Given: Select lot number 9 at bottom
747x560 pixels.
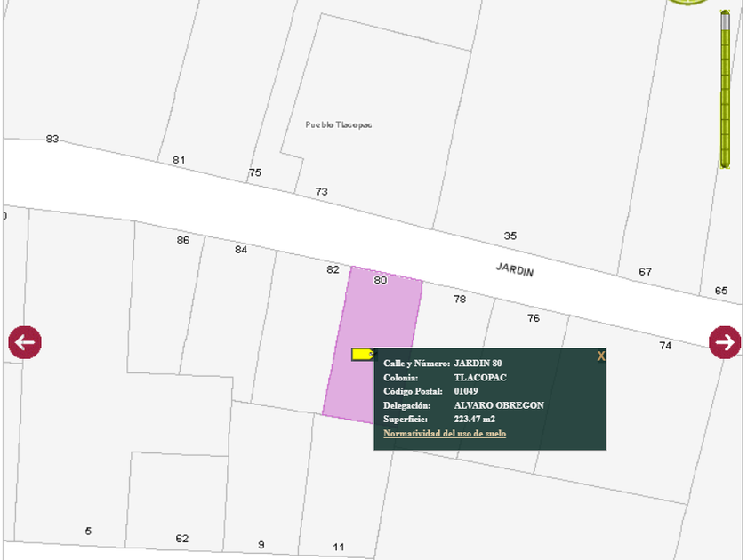Looking at the screenshot, I should 261,545.
